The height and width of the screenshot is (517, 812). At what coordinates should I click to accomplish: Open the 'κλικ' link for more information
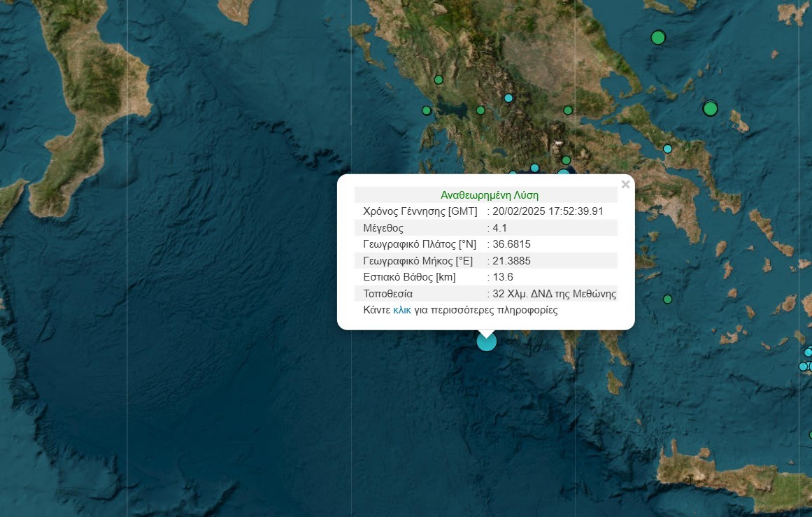point(401,310)
